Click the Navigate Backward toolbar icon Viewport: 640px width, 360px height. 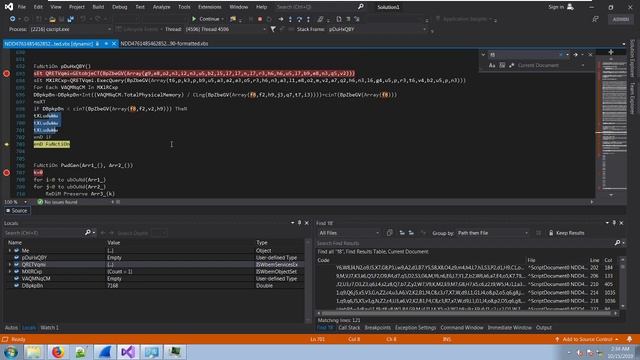(12, 19)
